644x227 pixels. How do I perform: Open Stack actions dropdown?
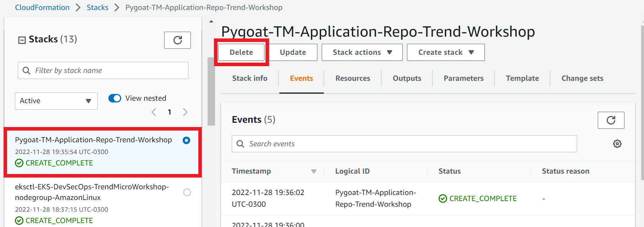(x=362, y=52)
